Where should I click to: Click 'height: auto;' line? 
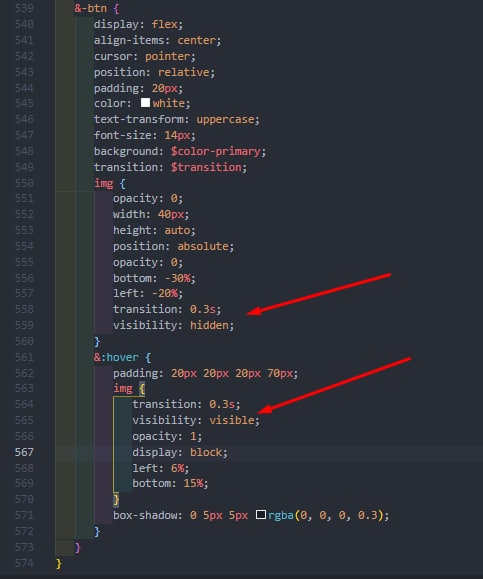pos(154,230)
